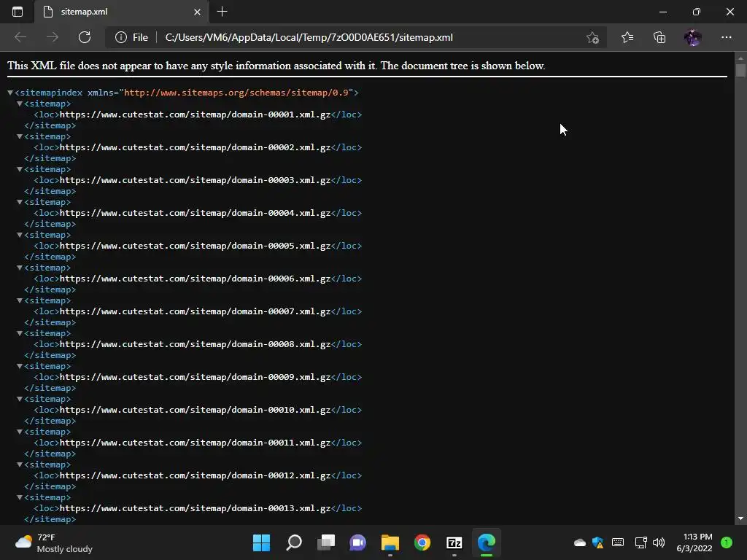747x560 pixels.
Task: Collapse sitemap node above domain-00003
Action: click(x=20, y=169)
